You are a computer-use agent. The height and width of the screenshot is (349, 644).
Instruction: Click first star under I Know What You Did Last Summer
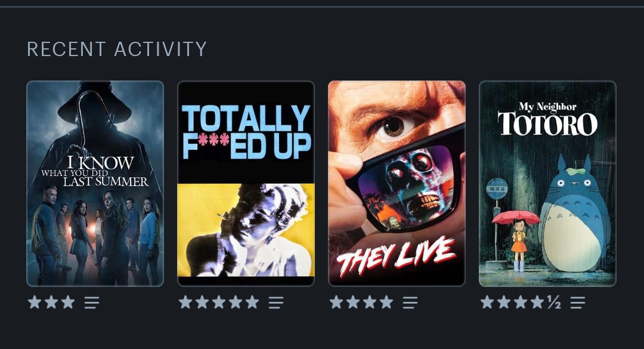(x=35, y=302)
